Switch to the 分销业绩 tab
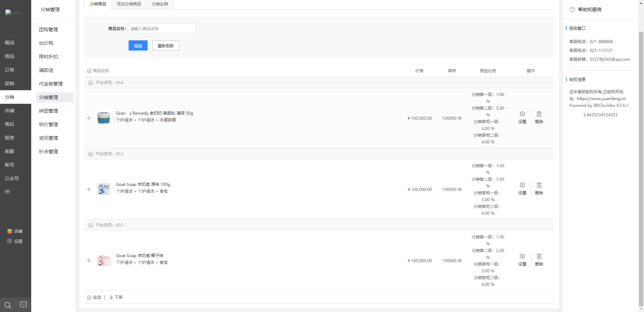644x312 pixels. point(160,4)
